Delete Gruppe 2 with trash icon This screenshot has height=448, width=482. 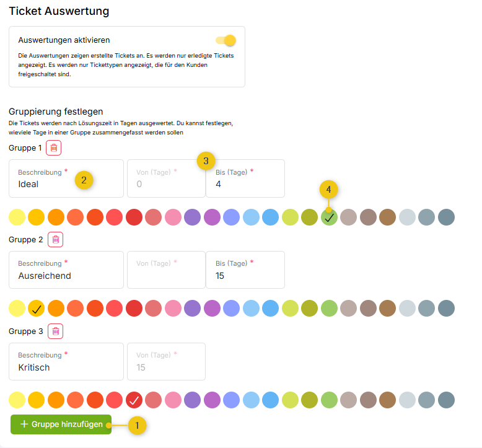tap(55, 240)
